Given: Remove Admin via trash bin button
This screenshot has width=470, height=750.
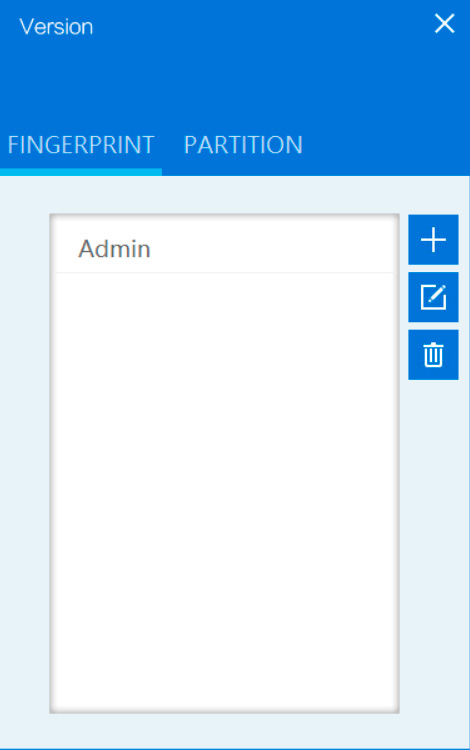Looking at the screenshot, I should (x=433, y=354).
